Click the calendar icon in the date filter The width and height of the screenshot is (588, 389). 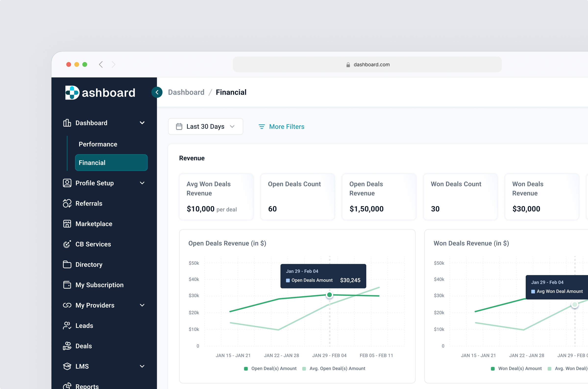click(179, 126)
